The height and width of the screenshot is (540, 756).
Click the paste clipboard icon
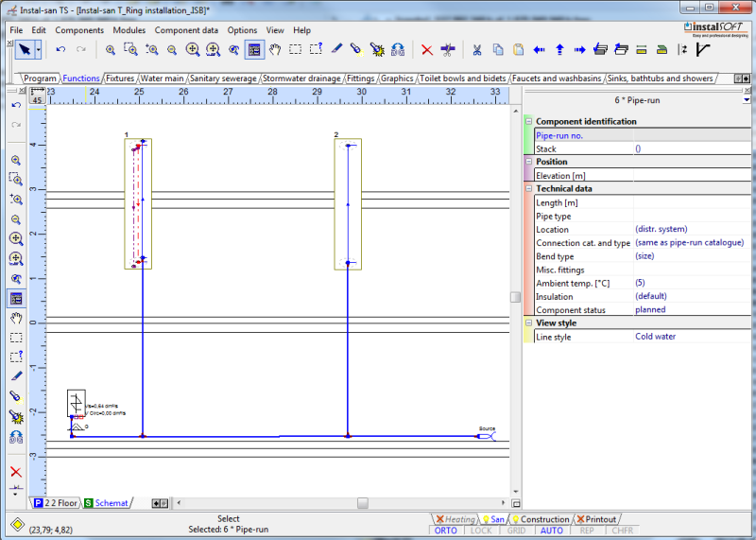click(518, 50)
